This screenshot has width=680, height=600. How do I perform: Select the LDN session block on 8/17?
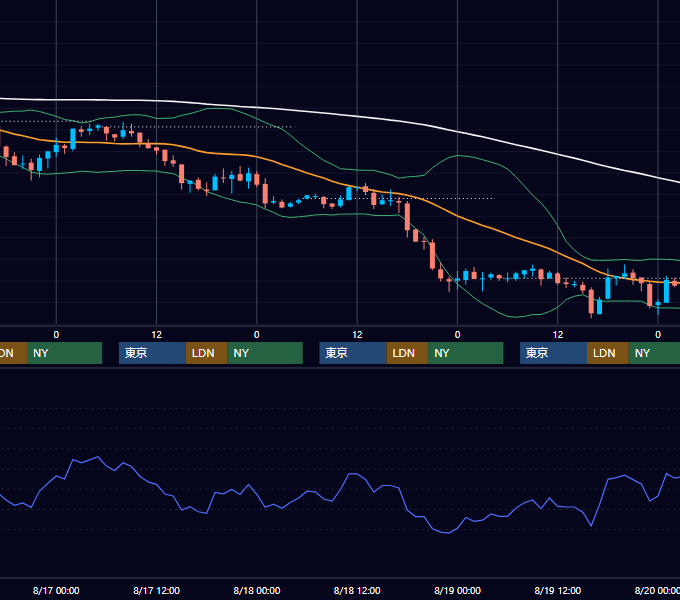point(206,353)
